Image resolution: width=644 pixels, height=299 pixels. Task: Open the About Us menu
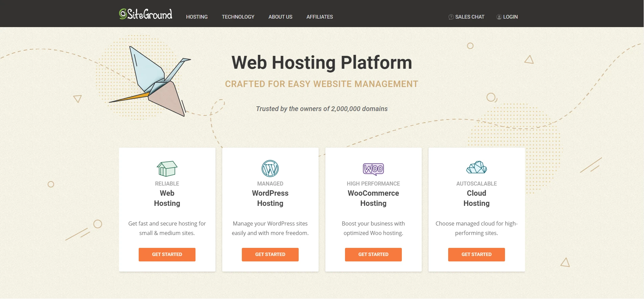click(x=280, y=17)
